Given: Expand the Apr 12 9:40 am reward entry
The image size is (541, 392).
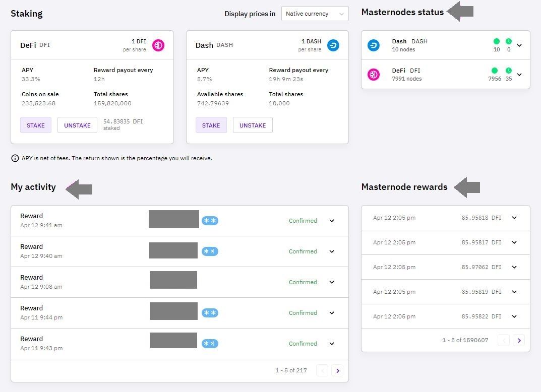Looking at the screenshot, I should pyautogui.click(x=332, y=251).
